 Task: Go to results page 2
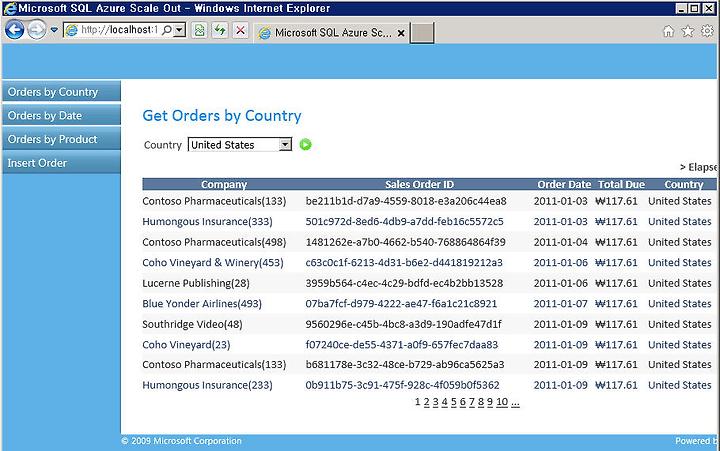tap(427, 402)
